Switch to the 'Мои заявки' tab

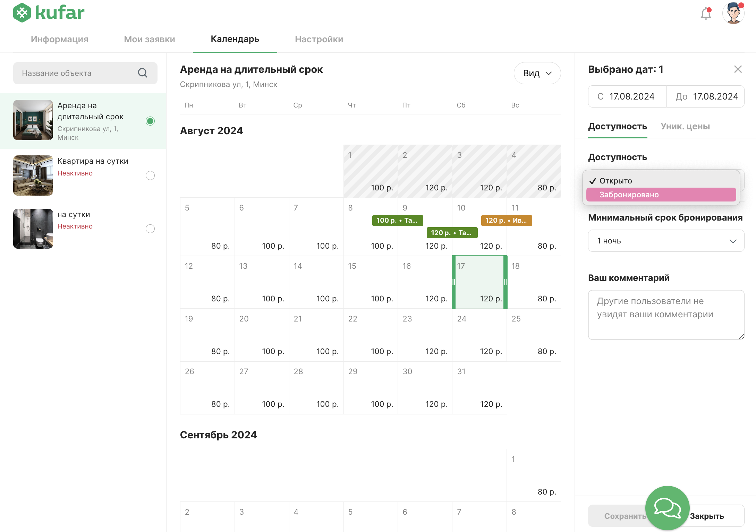pyautogui.click(x=150, y=39)
